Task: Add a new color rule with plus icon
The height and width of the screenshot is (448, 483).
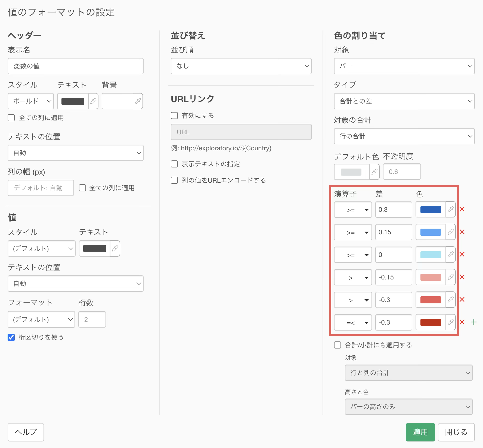Action: point(474,322)
